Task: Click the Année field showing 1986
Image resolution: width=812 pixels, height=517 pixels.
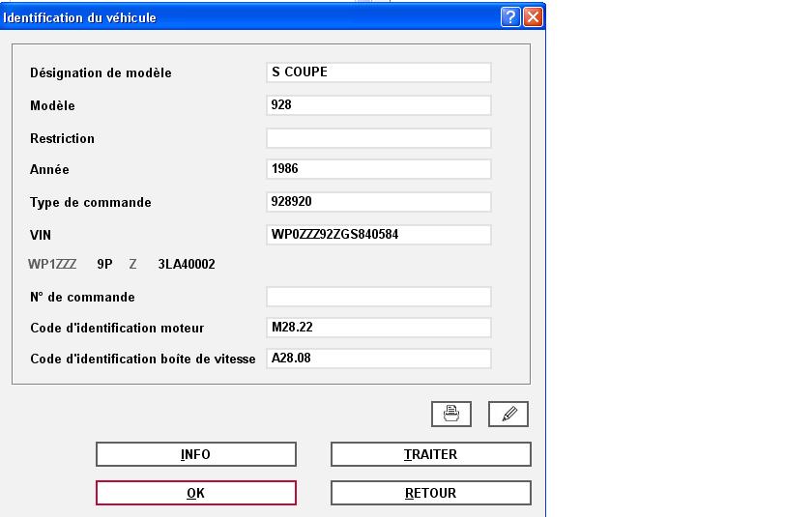Action: [379, 169]
